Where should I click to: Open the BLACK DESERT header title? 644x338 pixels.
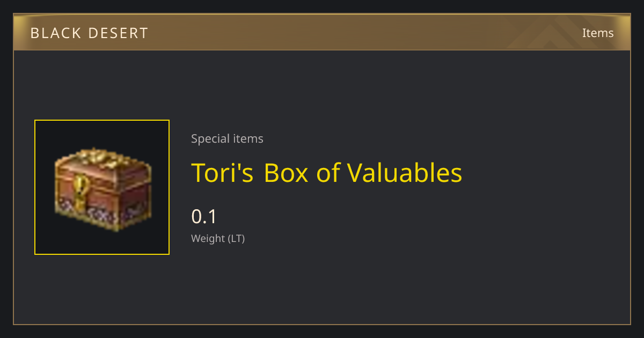coord(89,33)
